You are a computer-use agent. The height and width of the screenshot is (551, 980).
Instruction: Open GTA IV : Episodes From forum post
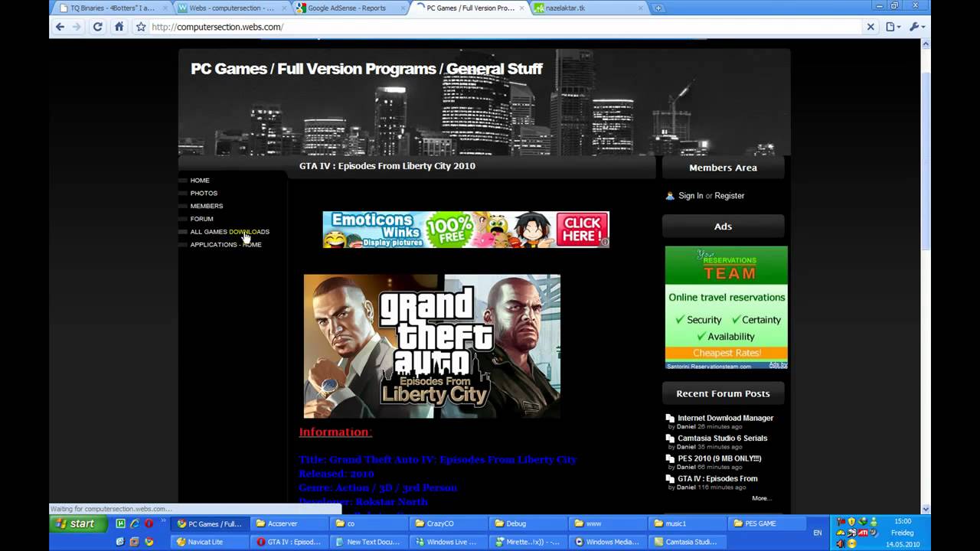click(717, 479)
